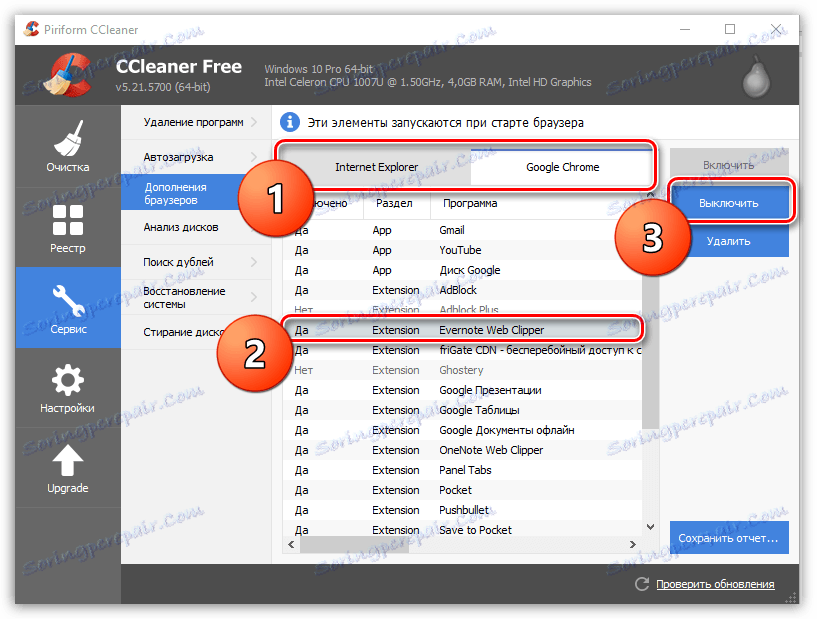Expand Автозагрузка chevron
This screenshot has height=619, width=817.
[254, 157]
